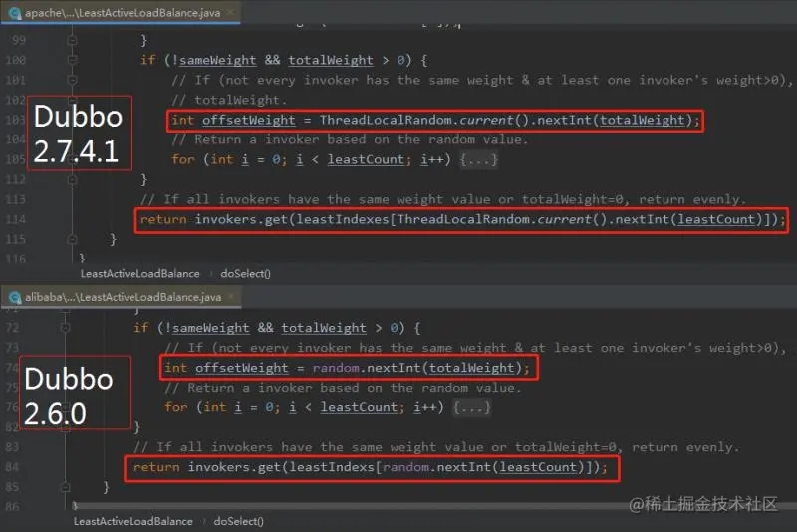Collapse the if block at line 72
The height and width of the screenshot is (532, 797).
coord(65,328)
